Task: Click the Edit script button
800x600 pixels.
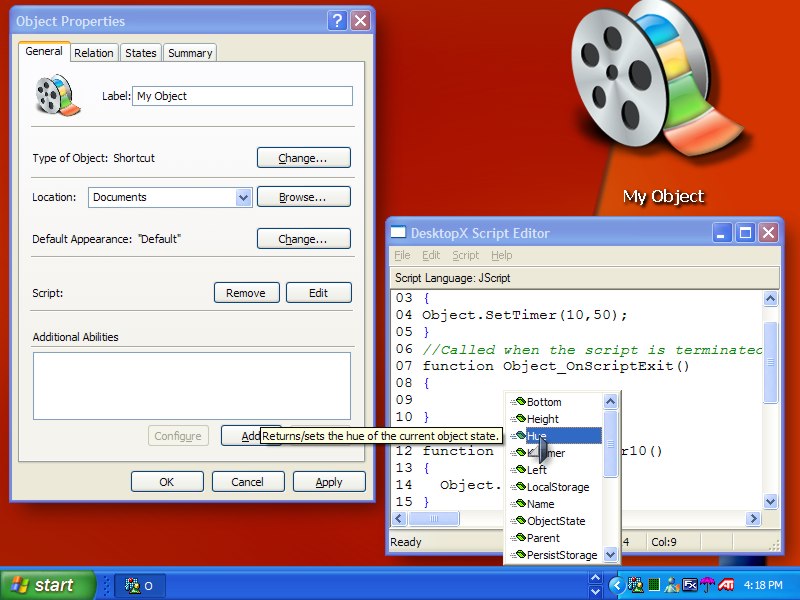Action: click(318, 293)
